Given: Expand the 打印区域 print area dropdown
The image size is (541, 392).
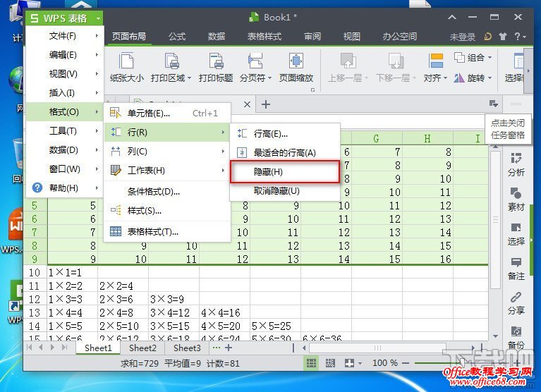Looking at the screenshot, I should click(189, 78).
